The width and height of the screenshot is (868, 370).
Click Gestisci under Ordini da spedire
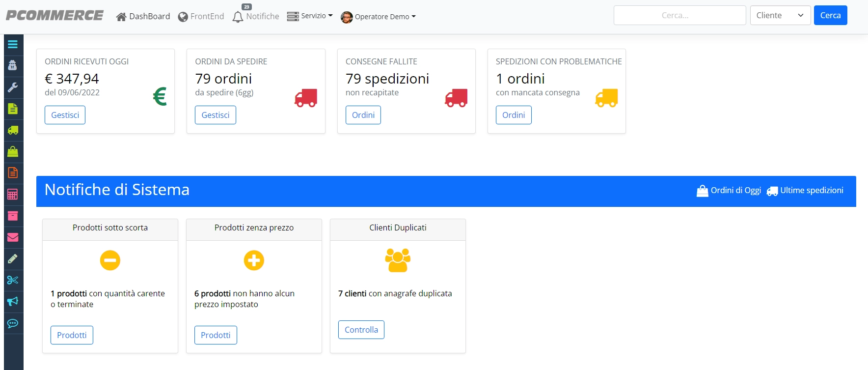215,115
